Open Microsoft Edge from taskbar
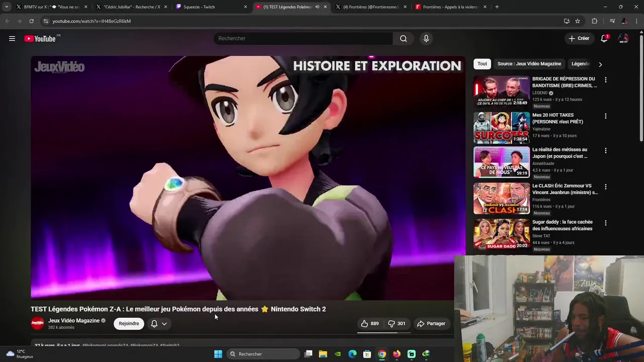The height and width of the screenshot is (362, 644). 353,354
